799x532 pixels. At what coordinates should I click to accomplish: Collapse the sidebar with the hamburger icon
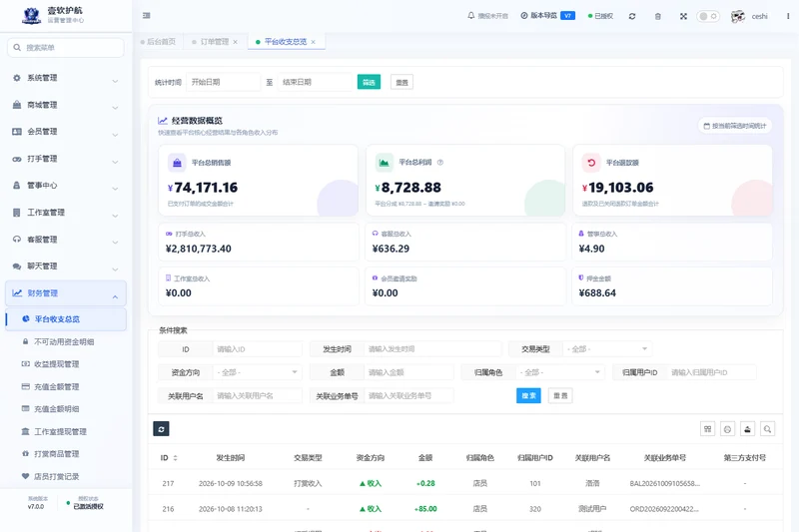[146, 16]
